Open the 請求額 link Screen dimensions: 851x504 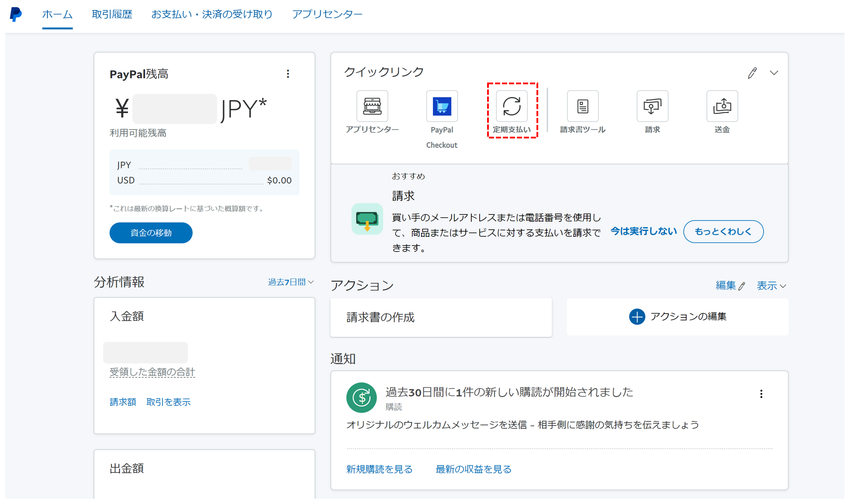(123, 402)
